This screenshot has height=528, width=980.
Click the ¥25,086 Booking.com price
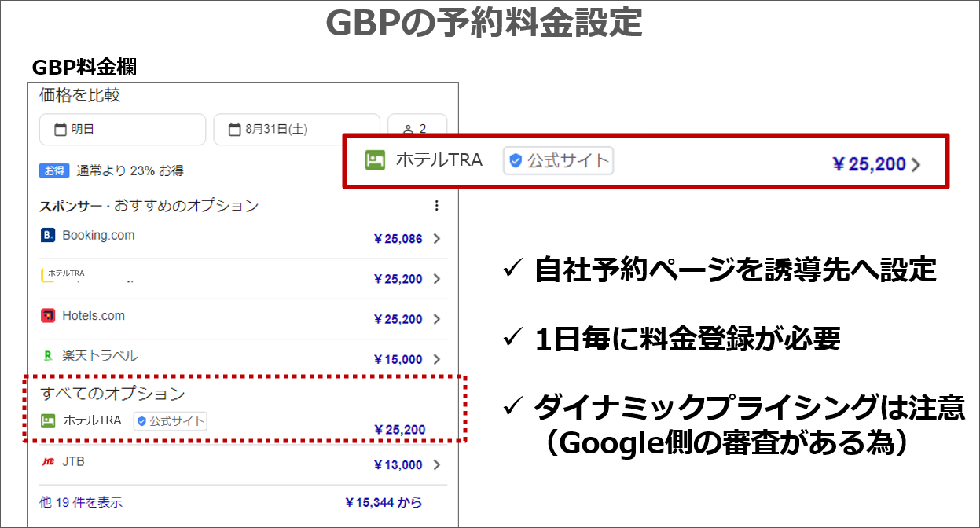pyautogui.click(x=398, y=239)
